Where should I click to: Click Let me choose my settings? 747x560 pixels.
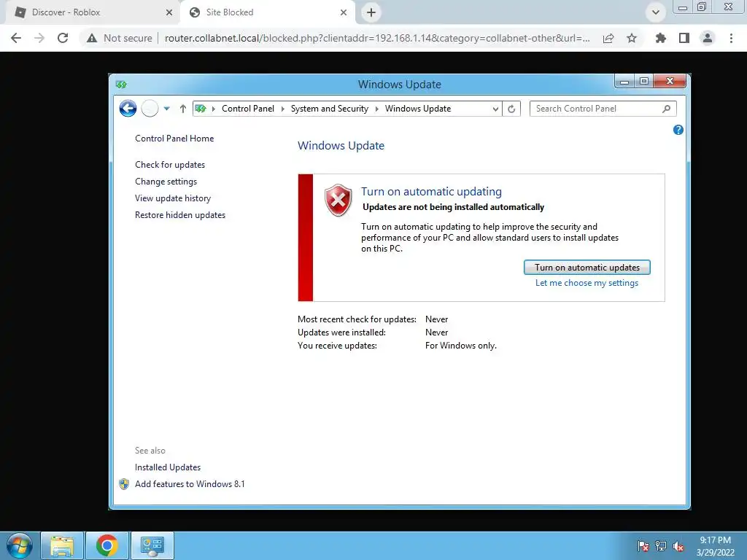(x=587, y=283)
